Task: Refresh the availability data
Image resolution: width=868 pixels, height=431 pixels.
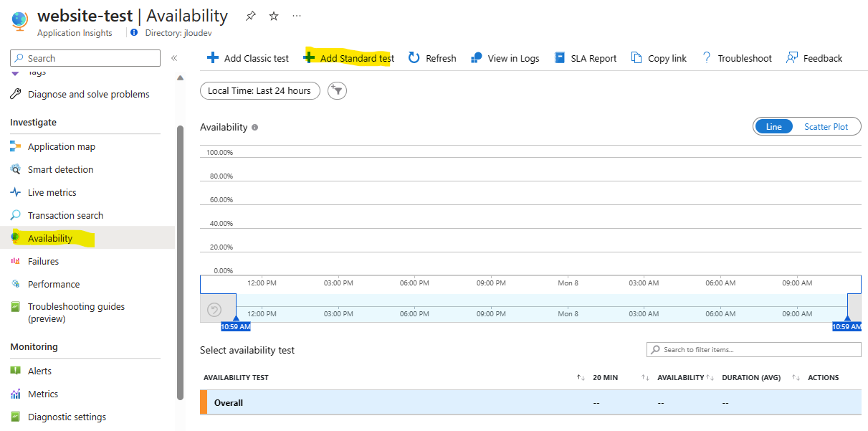Action: (432, 58)
